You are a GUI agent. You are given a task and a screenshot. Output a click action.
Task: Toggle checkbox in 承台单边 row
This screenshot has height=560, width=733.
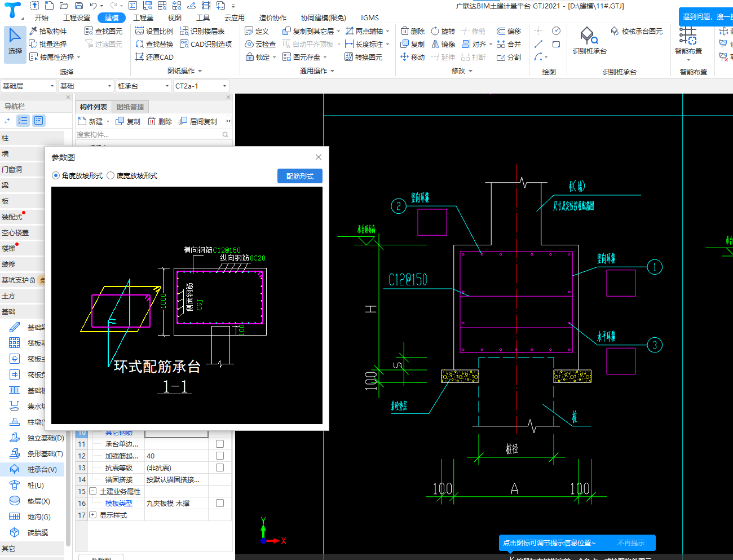click(x=220, y=444)
